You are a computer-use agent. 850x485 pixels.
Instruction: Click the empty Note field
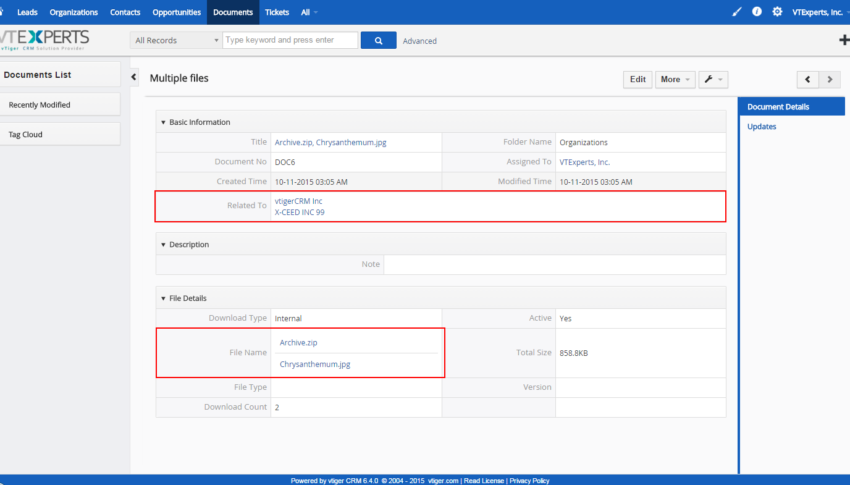555,264
